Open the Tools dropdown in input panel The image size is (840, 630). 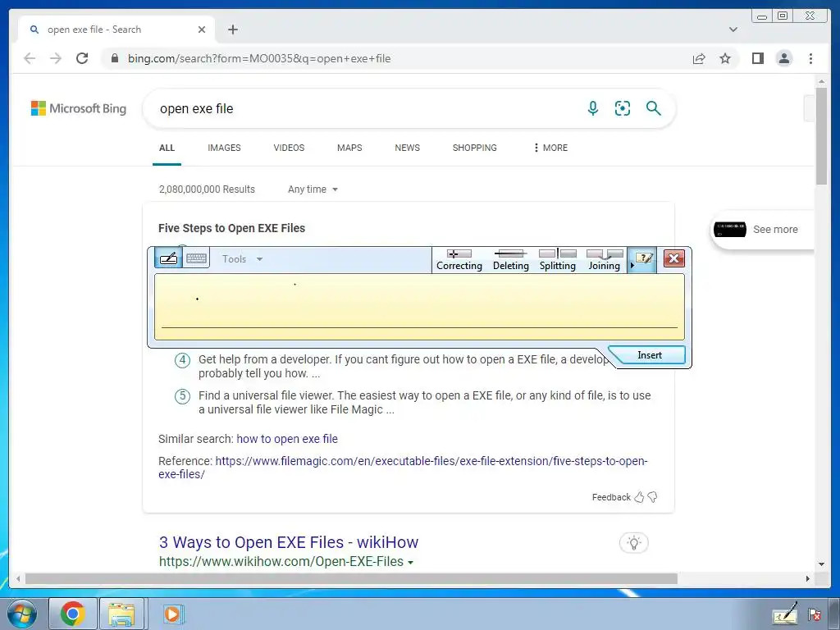(x=242, y=259)
